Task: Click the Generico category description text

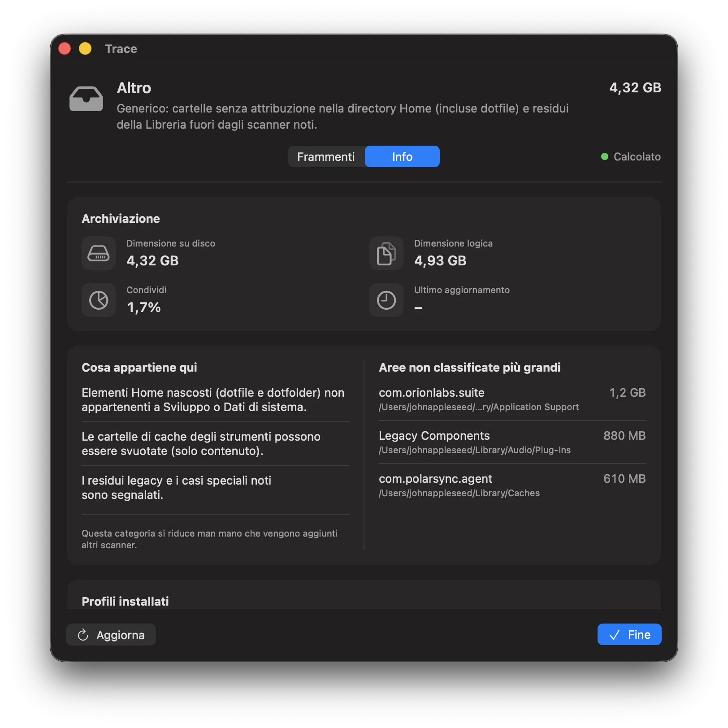Action: pos(342,117)
